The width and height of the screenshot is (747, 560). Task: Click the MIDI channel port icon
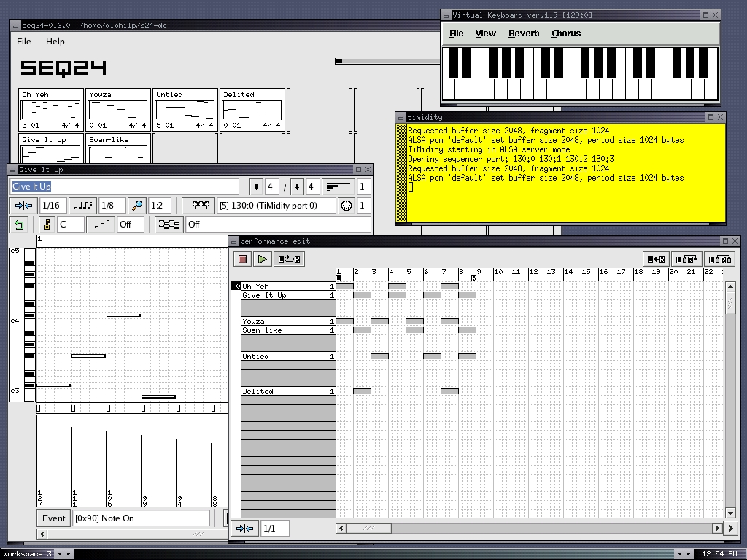tap(347, 206)
